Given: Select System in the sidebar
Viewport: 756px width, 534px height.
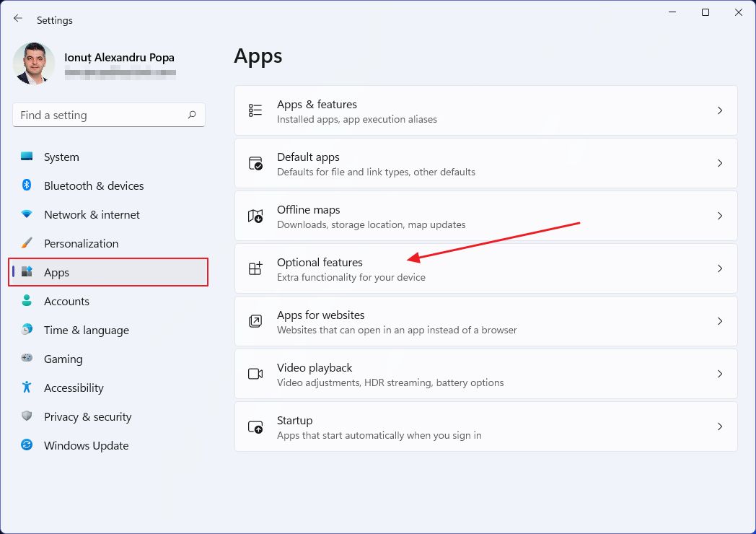Looking at the screenshot, I should click(61, 157).
